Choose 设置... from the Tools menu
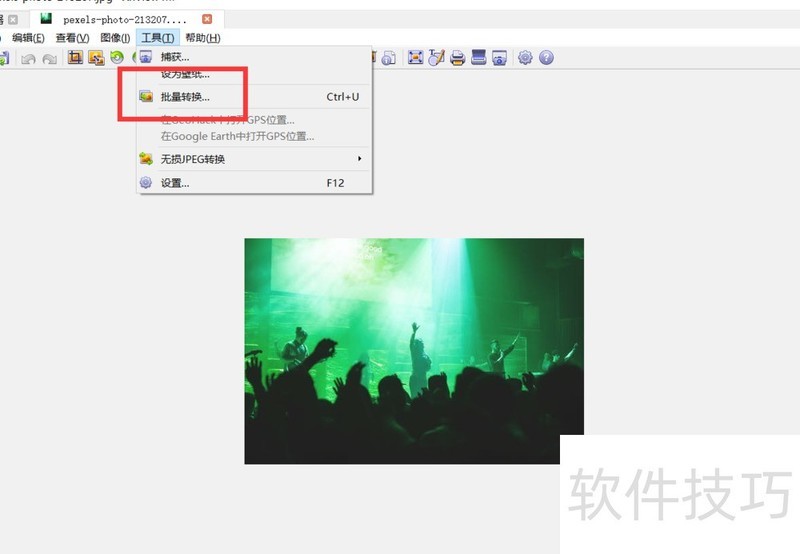Image resolution: width=800 pixels, height=554 pixels. (x=255, y=183)
